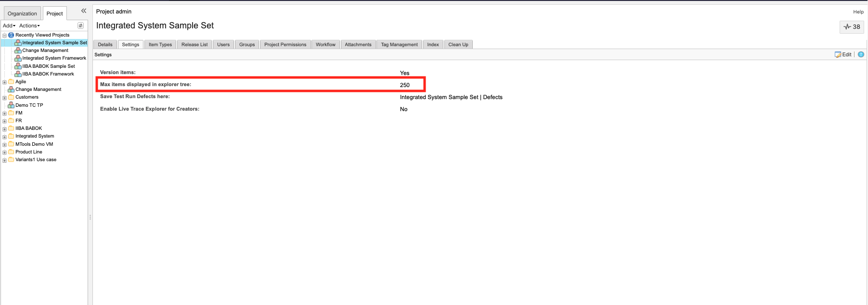Expand the Variants1 Use case folder

[4, 160]
